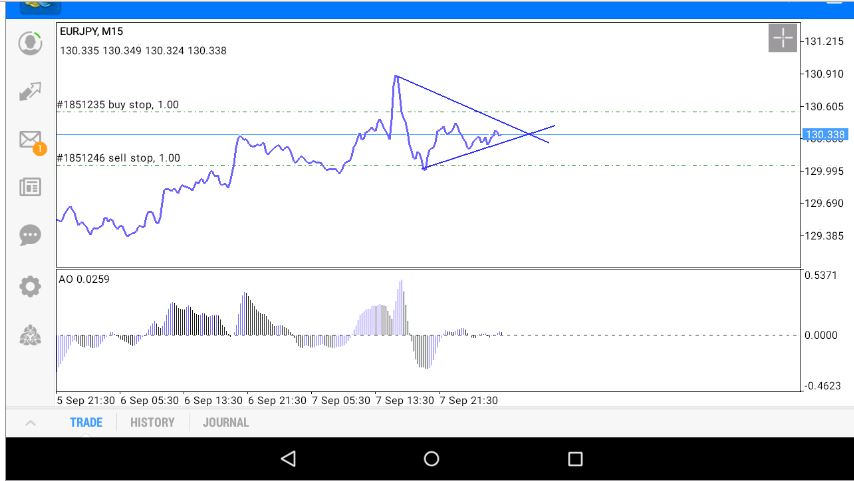This screenshot has width=854, height=481.
Task: Tap the Android home circle button
Action: point(431,459)
